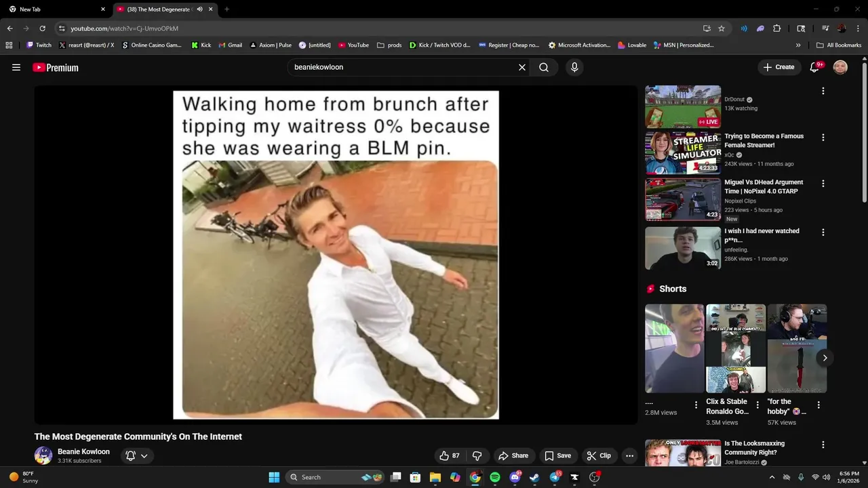Go back in browser history

9,28
